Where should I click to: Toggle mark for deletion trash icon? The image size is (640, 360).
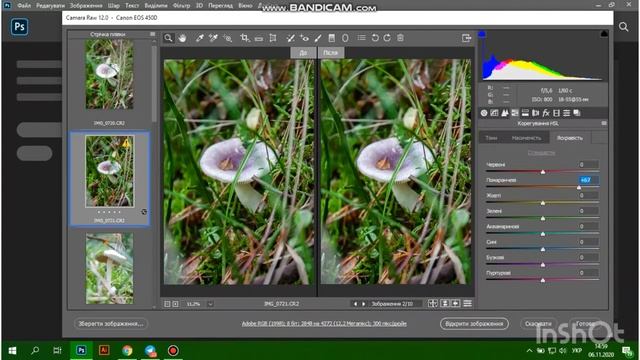[x=400, y=38]
